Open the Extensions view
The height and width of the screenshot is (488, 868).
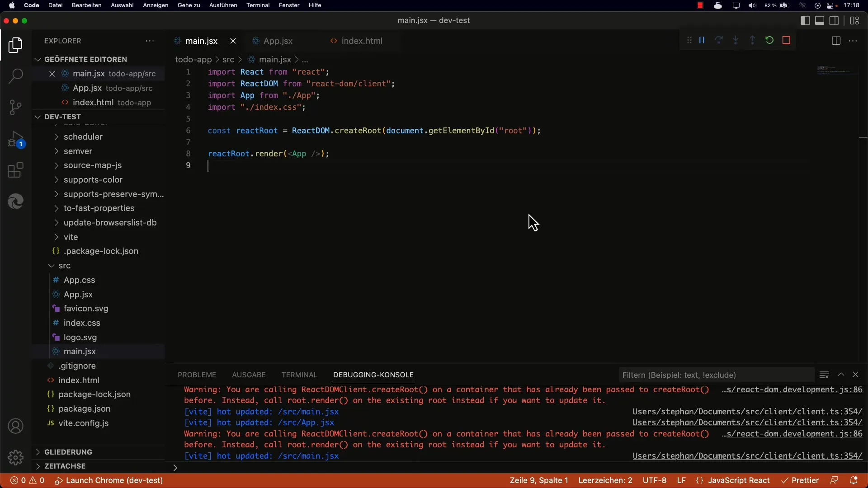tap(15, 170)
